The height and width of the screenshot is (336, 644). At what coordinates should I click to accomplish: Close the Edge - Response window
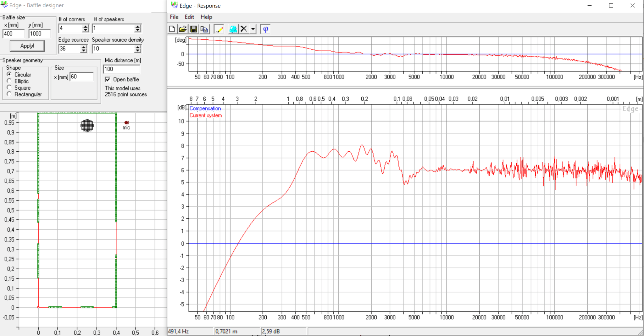[633, 6]
